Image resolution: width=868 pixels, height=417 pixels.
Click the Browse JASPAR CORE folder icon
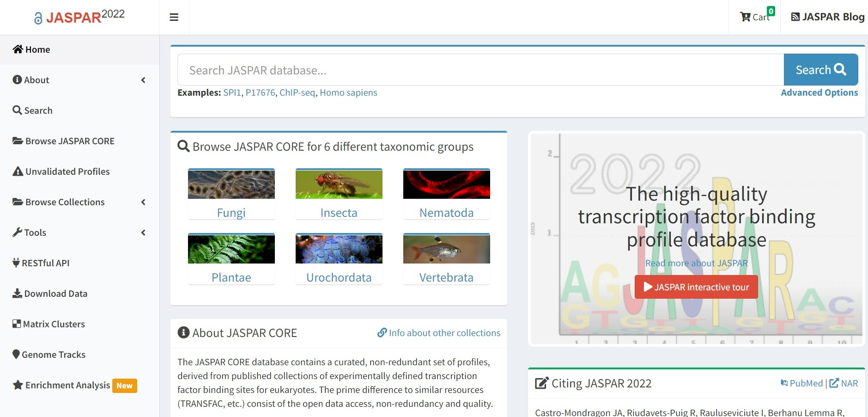18,141
